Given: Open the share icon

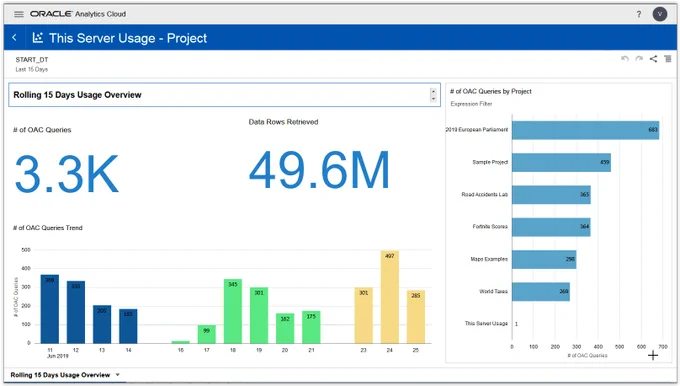Looking at the screenshot, I should (x=653, y=59).
